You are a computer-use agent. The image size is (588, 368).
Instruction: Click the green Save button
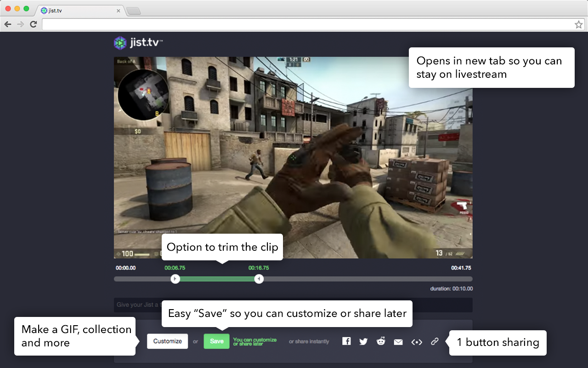point(216,341)
